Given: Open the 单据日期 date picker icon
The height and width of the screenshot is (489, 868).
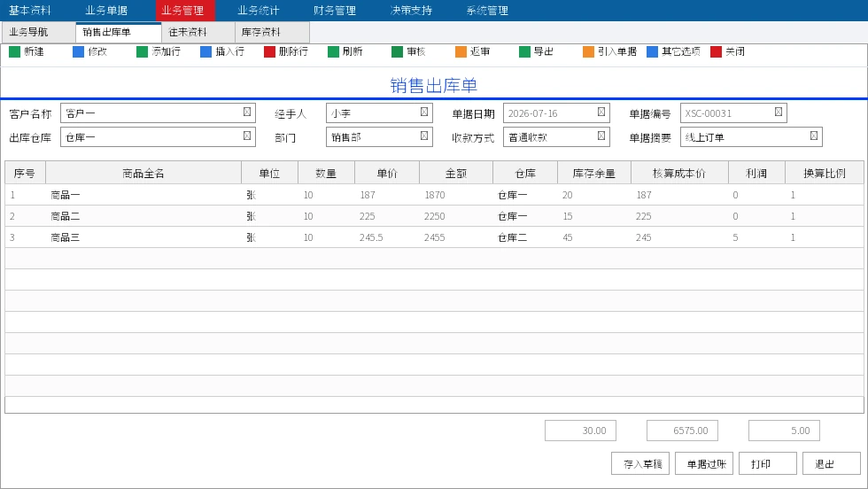Looking at the screenshot, I should [601, 112].
